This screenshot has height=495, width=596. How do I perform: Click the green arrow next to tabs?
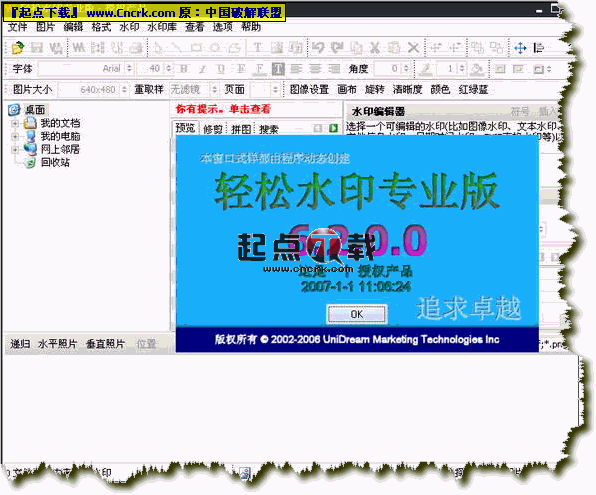click(x=333, y=129)
